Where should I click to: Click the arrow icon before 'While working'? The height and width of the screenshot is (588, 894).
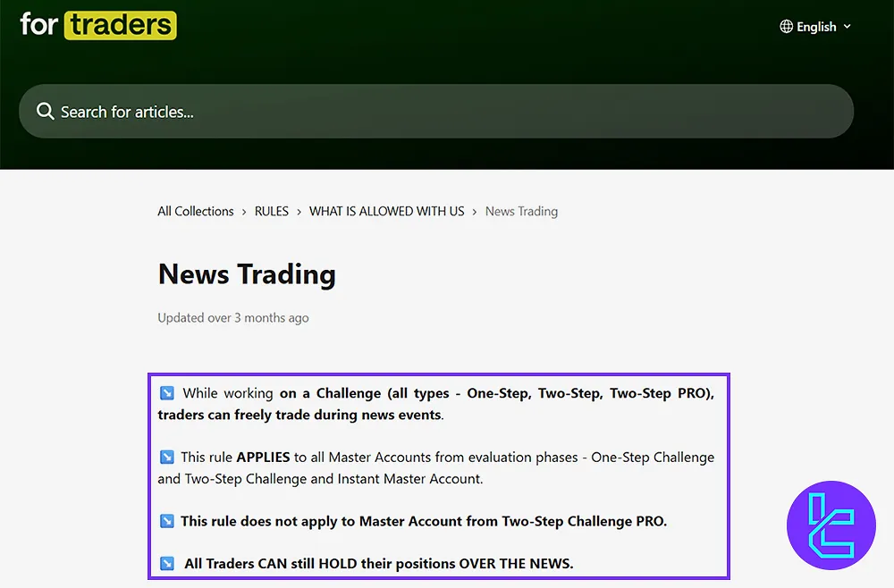pos(167,393)
